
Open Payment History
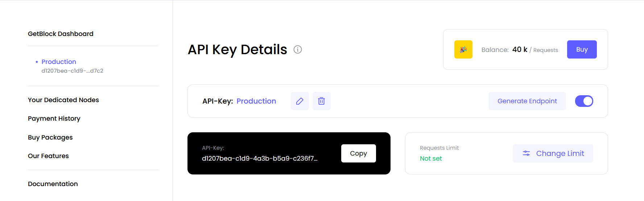(x=54, y=118)
